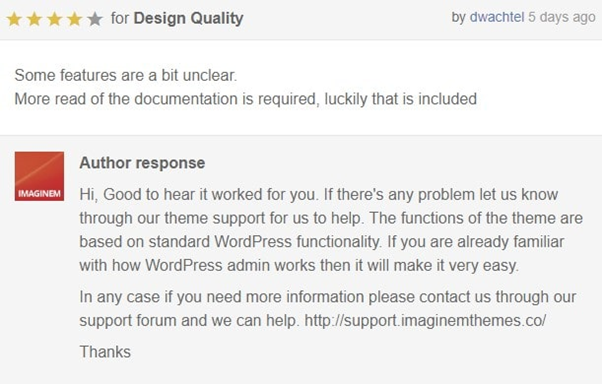This screenshot has width=602, height=384.
Task: Click the '5 days ago' timestamp
Action: coord(562,17)
